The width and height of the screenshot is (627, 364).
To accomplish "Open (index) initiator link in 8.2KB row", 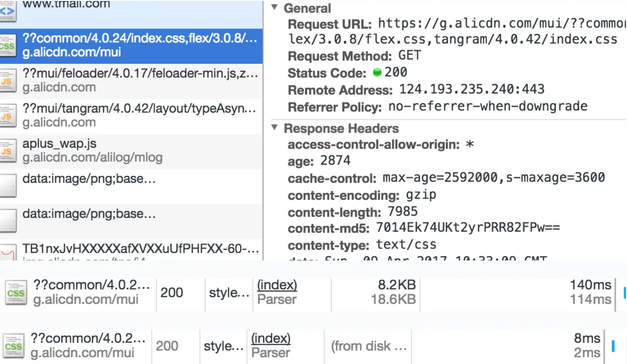I will pos(277,285).
